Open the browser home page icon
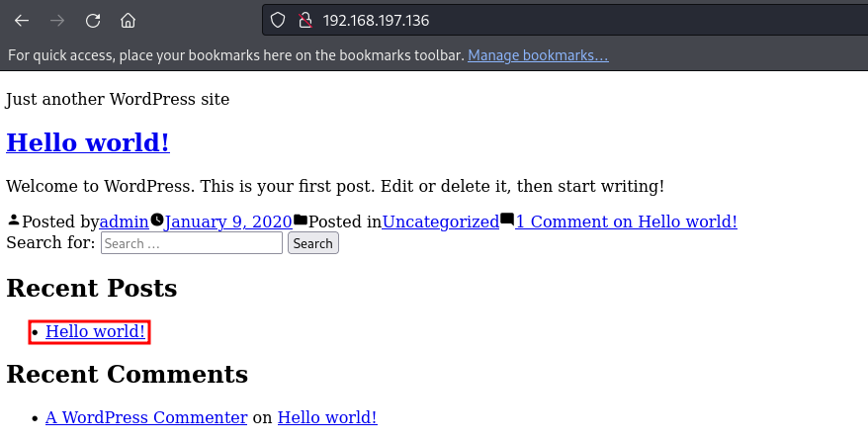The width and height of the screenshot is (868, 443). [x=128, y=21]
